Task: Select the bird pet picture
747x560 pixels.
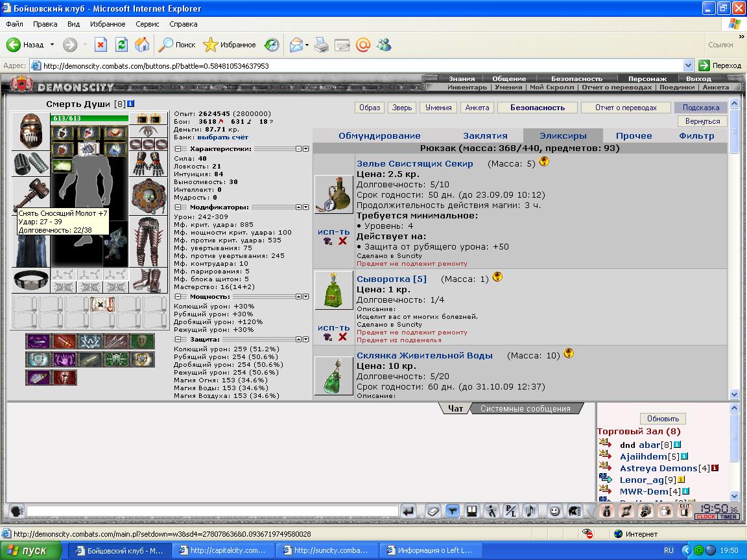Action: pyautogui.click(x=116, y=244)
